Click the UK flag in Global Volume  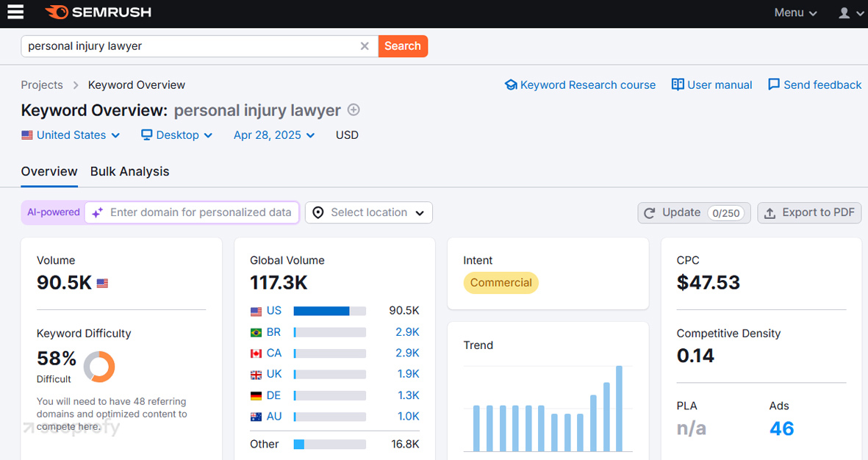256,375
